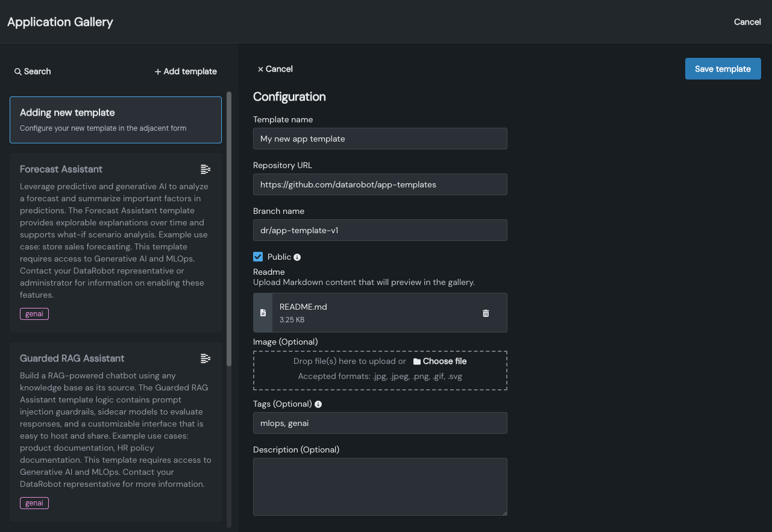
Task: Delete the README.md file with trash icon
Action: [x=486, y=313]
